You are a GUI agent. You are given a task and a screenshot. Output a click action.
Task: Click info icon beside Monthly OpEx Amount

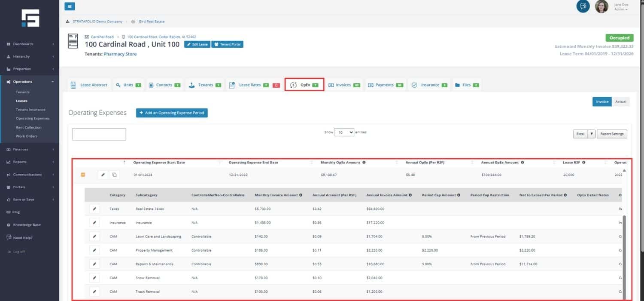(x=364, y=163)
